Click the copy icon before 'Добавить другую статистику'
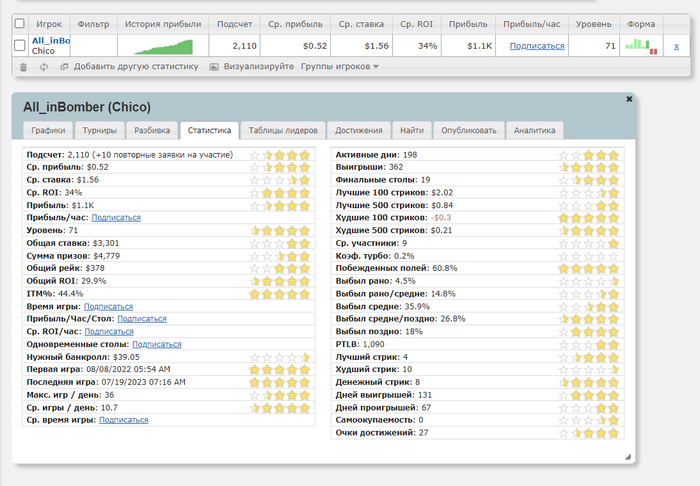The width and height of the screenshot is (700, 486). pyautogui.click(x=64, y=66)
